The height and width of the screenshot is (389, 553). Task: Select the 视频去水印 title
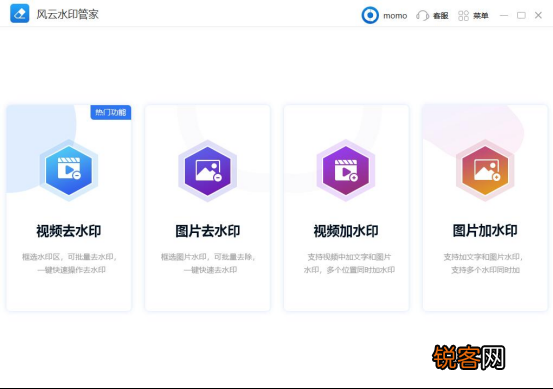[x=69, y=231]
